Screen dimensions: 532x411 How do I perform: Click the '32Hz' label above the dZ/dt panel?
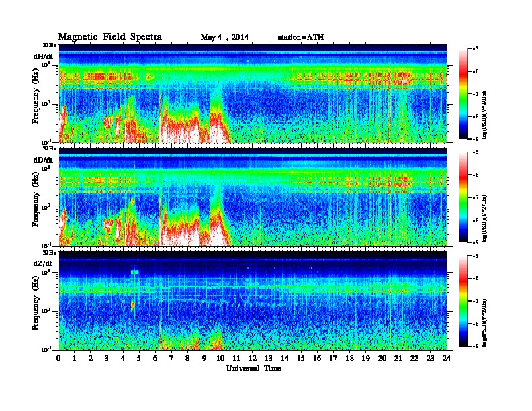tap(50, 253)
